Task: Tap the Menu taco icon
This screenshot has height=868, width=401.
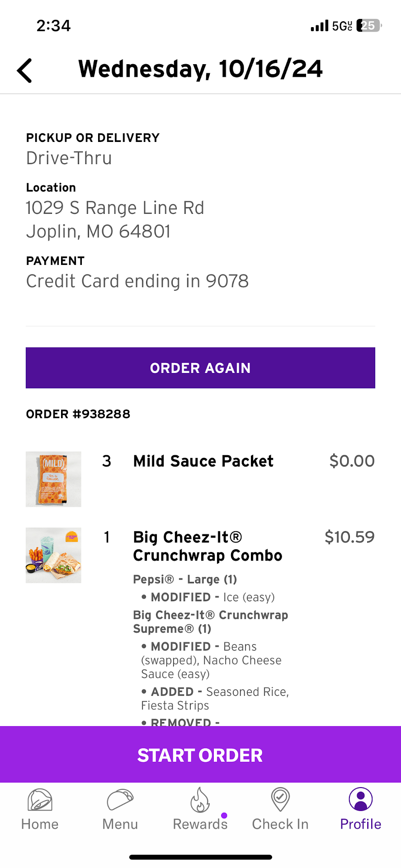Action: pos(120,800)
